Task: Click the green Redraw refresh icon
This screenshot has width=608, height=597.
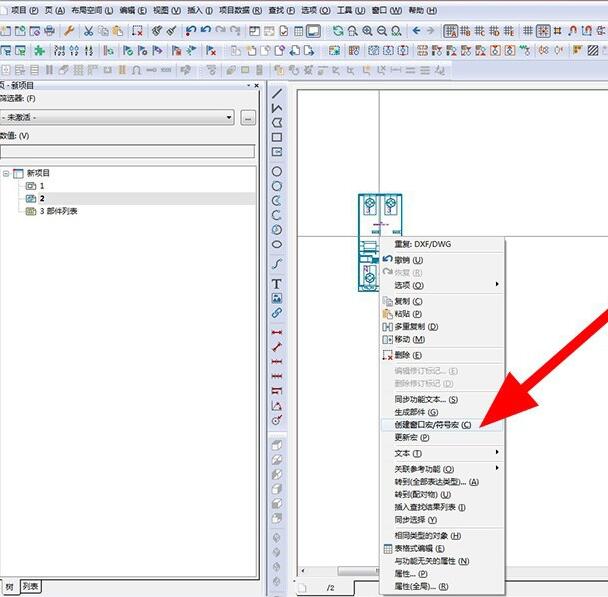Action: pos(338,31)
